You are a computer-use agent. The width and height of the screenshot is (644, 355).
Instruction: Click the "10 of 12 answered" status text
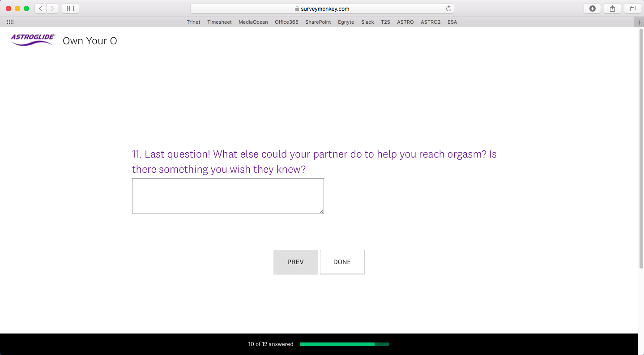271,344
